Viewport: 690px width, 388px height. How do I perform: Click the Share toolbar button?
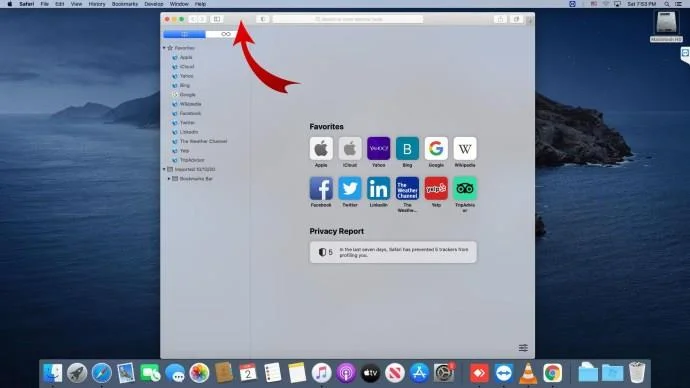coord(500,19)
